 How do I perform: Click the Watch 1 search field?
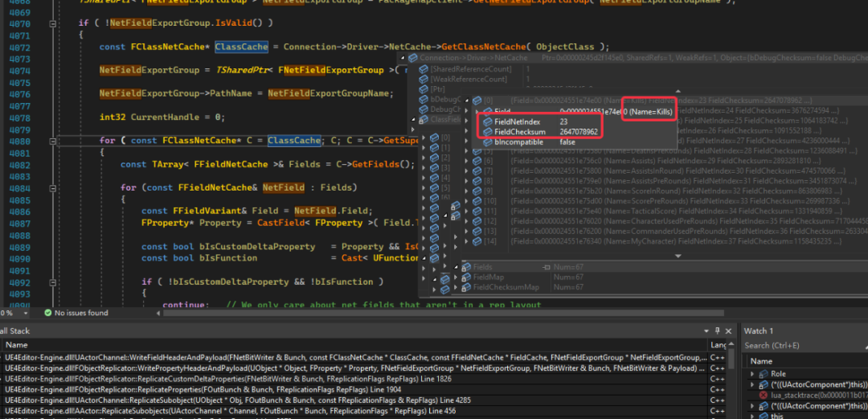pos(805,345)
